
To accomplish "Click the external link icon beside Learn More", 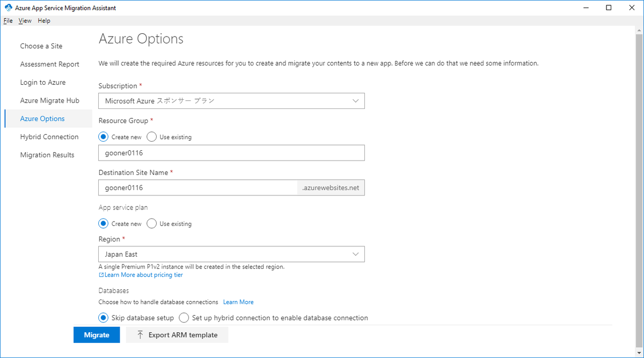I will (101, 275).
